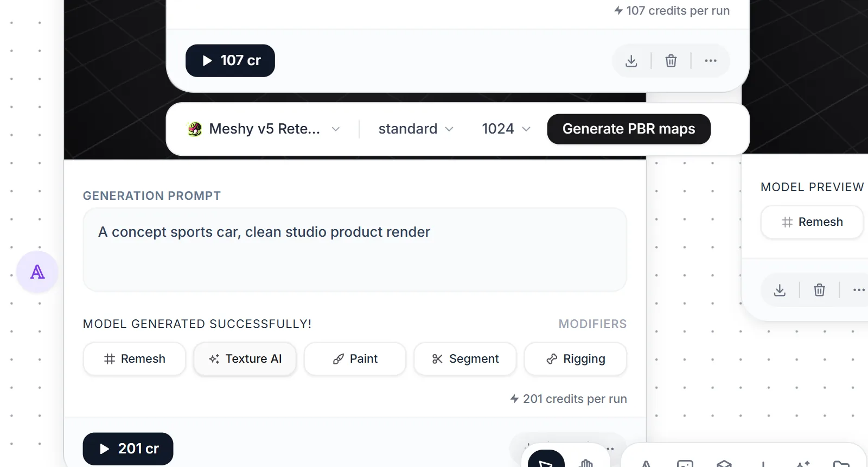Click Generate PBR maps
This screenshot has height=467, width=868.
tap(629, 129)
